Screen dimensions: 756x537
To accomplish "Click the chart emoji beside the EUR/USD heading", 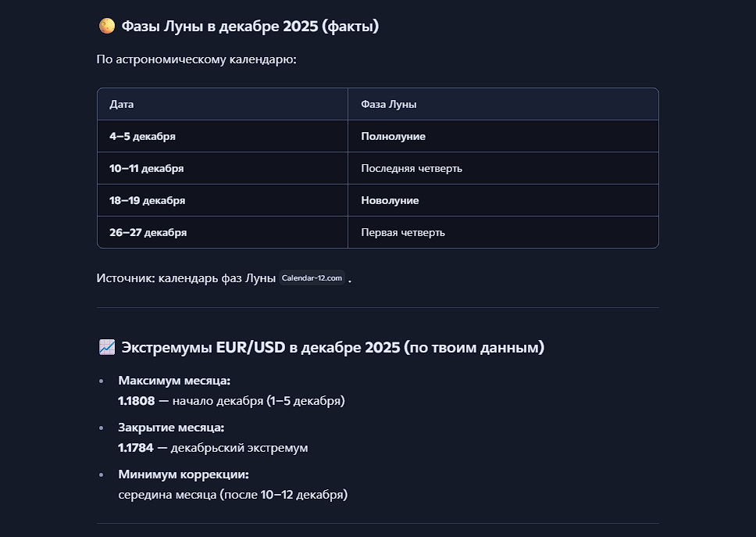I will [107, 347].
